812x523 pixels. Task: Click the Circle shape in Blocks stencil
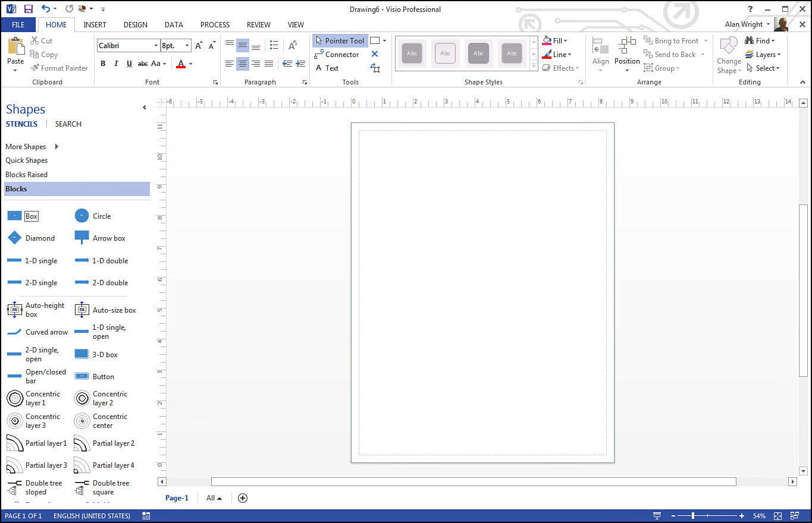coord(93,216)
